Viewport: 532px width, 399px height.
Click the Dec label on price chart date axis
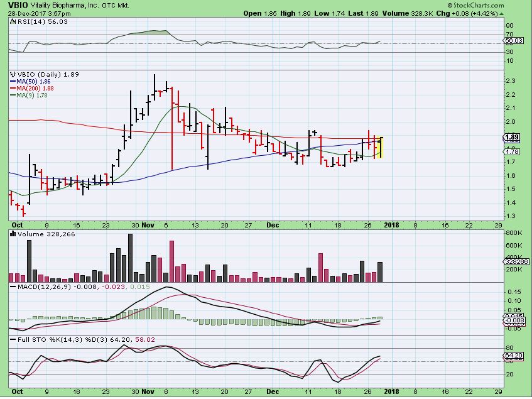point(273,225)
